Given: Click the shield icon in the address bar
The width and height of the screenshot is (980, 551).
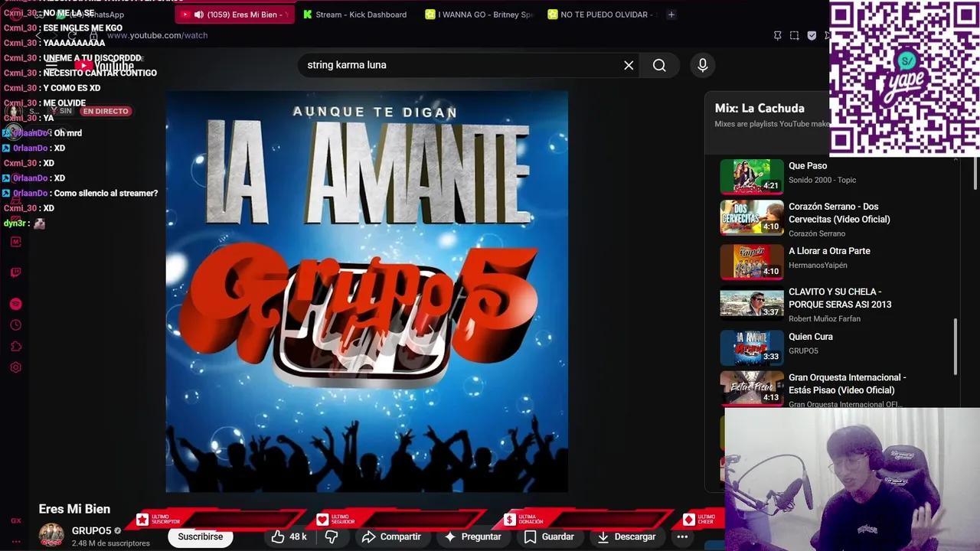Looking at the screenshot, I should click(x=812, y=35).
